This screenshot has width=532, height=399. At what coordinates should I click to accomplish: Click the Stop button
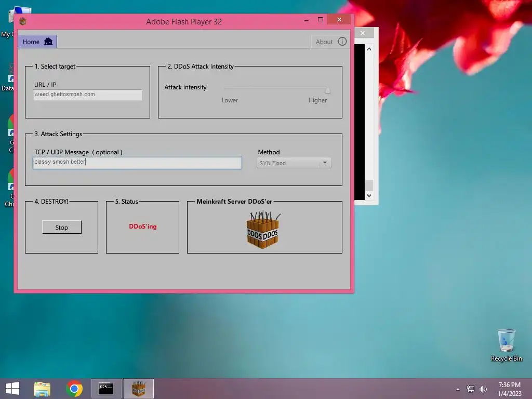click(62, 228)
